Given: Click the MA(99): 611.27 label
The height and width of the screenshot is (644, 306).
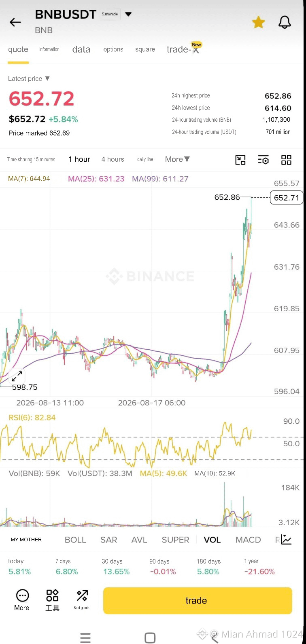Looking at the screenshot, I should (160, 179).
